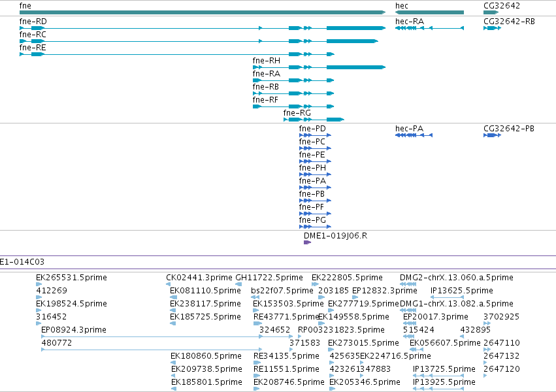Select the fne-RF transcript label
The image size is (556, 392).
pyautogui.click(x=265, y=100)
